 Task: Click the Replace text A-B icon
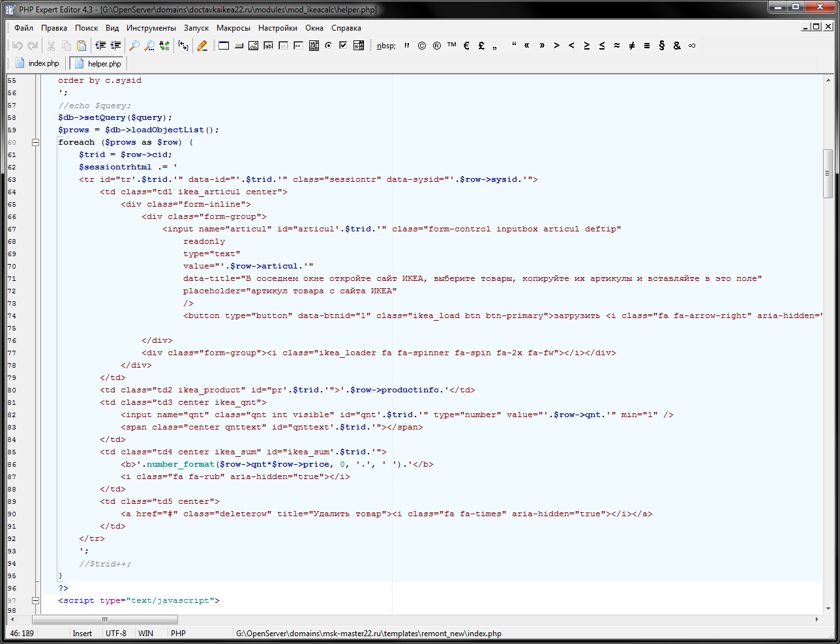point(164,46)
